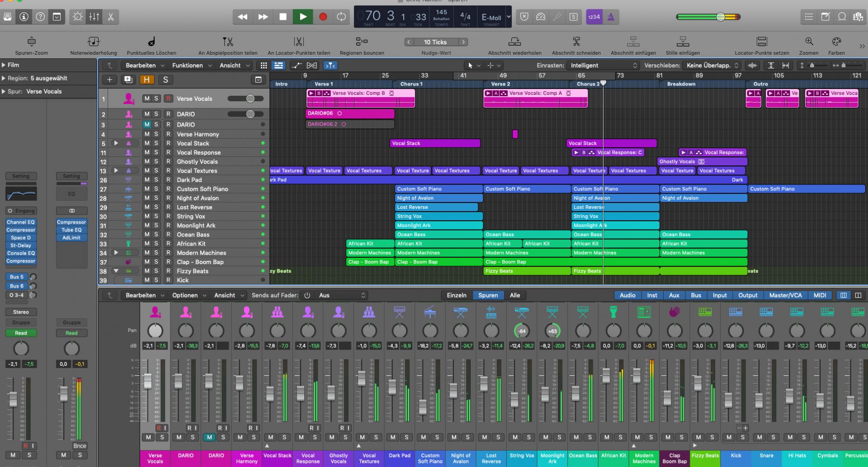The image size is (868, 467).
Task: Click Abschnitt wiederholen toolbar icon
Action: (514, 42)
